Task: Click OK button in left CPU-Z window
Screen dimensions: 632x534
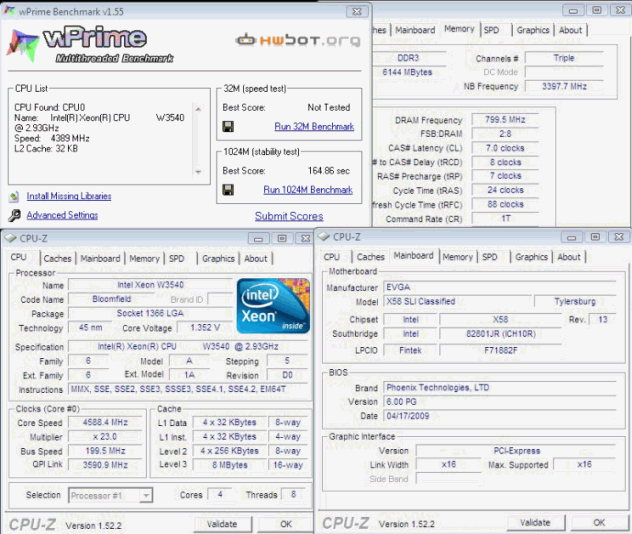Action: point(286,524)
